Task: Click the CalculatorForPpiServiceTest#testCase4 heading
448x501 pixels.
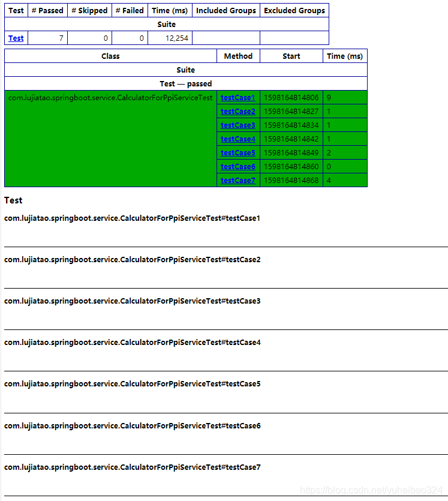Action: (132, 343)
